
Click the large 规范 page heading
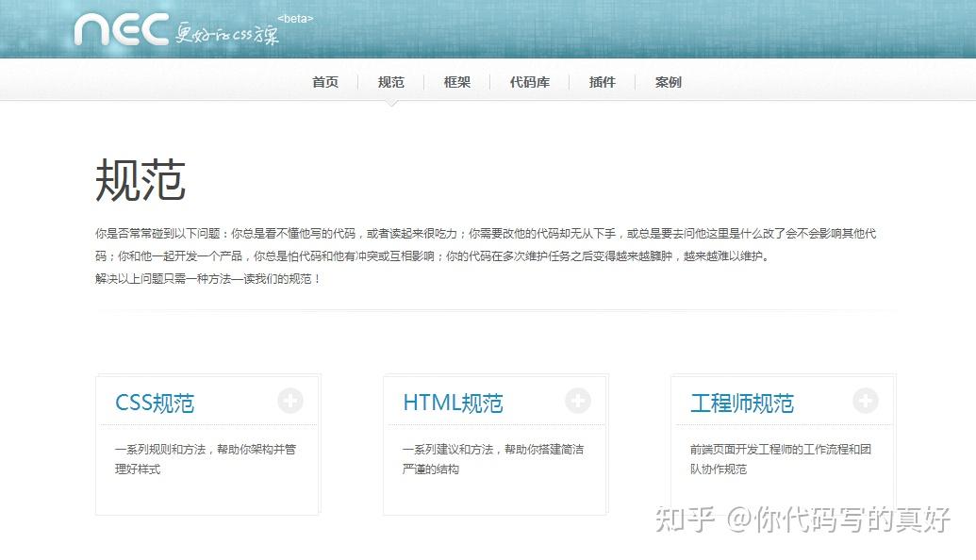click(141, 180)
